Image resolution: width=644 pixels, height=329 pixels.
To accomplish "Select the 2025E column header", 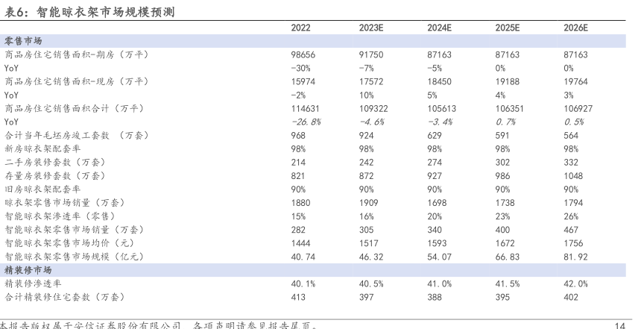I will (508, 28).
